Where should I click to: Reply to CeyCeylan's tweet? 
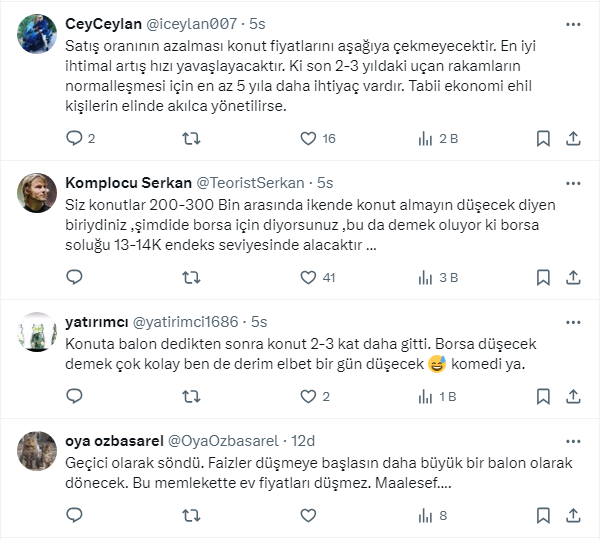73,138
